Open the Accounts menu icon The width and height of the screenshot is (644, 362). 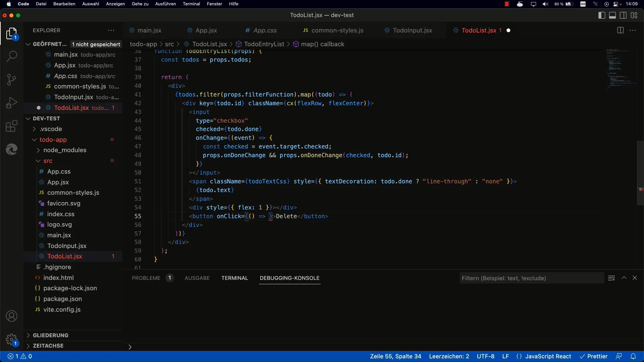[x=12, y=316]
